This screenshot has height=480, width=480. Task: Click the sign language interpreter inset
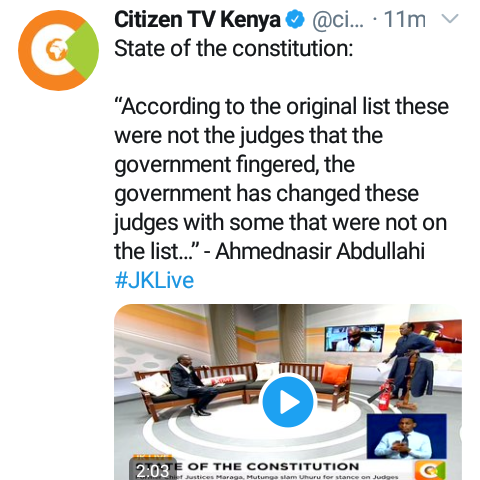[x=406, y=436]
